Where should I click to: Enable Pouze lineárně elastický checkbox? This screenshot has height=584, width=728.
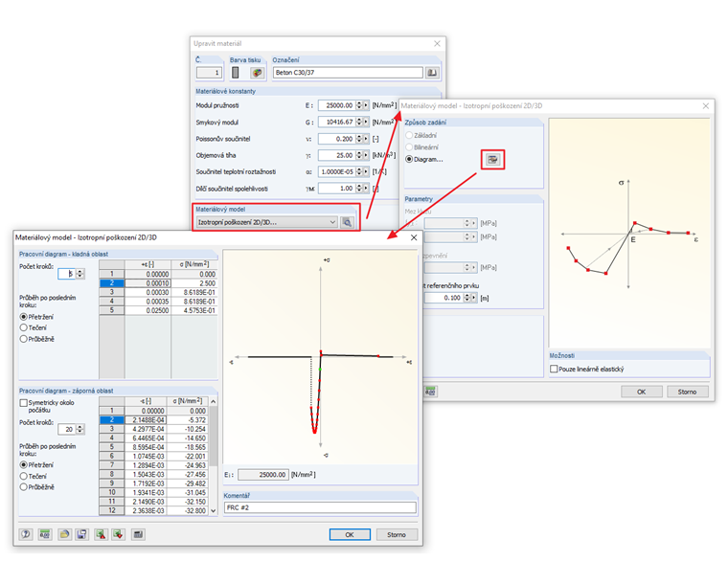click(554, 370)
